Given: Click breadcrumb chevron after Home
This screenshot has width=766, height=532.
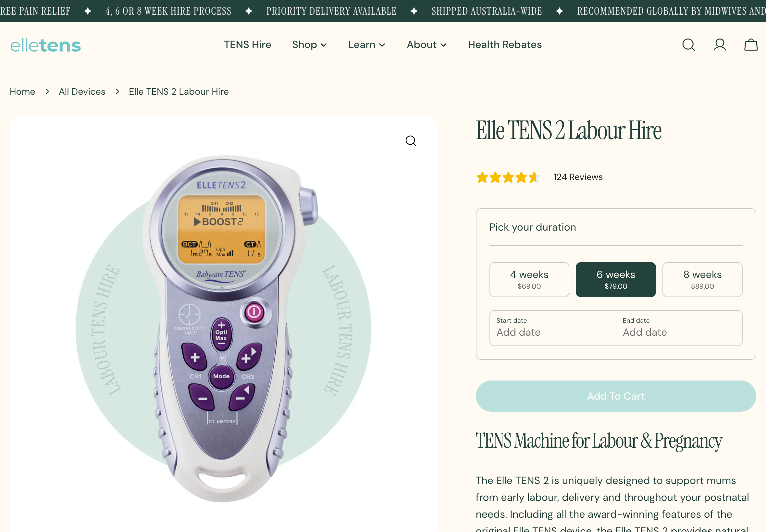Looking at the screenshot, I should (47, 91).
